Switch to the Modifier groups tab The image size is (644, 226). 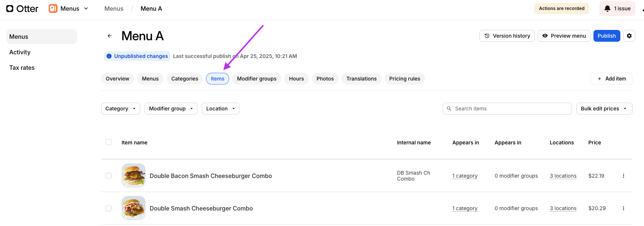(x=256, y=79)
